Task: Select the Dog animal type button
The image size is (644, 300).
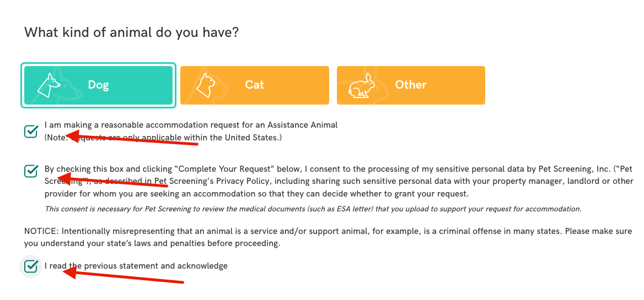Action: coord(98,85)
